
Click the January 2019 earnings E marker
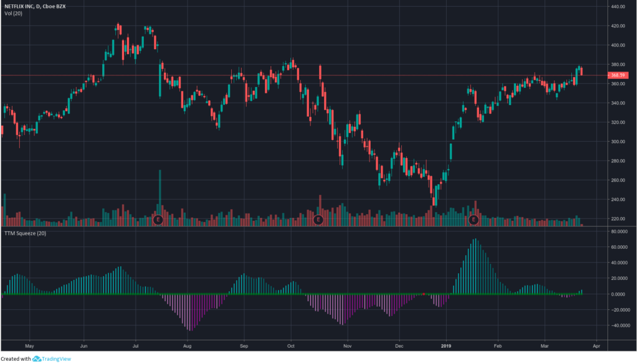tap(474, 220)
